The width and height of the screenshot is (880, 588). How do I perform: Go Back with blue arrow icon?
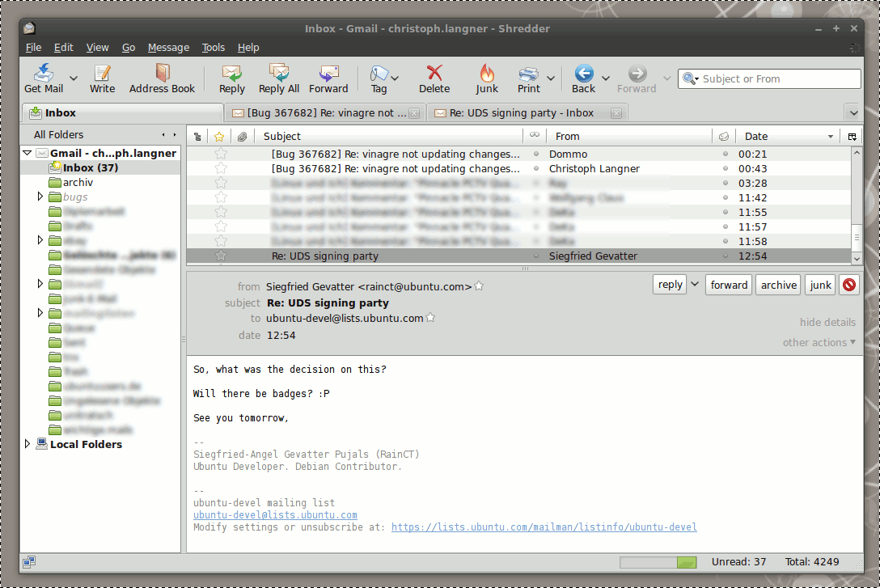pos(584,73)
